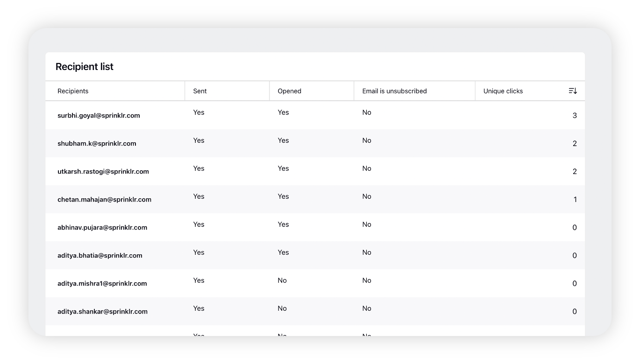Viewport: 640px width, 364px height.
Task: Click Opened value Yes for surbhi.goyal
Action: click(x=283, y=112)
